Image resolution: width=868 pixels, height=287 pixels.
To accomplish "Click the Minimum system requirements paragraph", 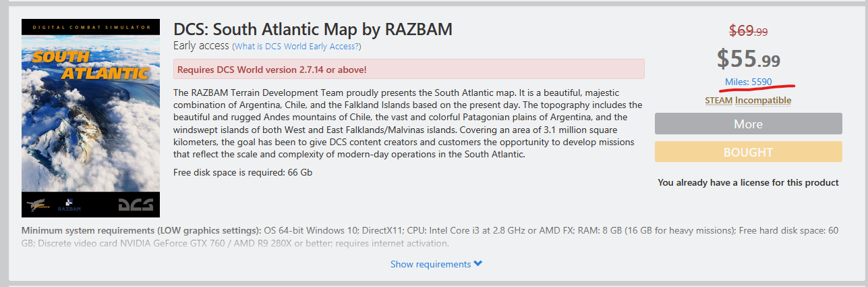I will [x=430, y=237].
